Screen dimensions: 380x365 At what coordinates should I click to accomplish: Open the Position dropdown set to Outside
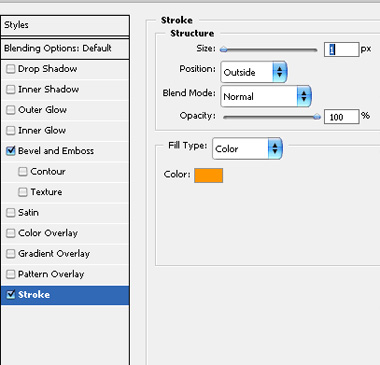click(x=253, y=72)
